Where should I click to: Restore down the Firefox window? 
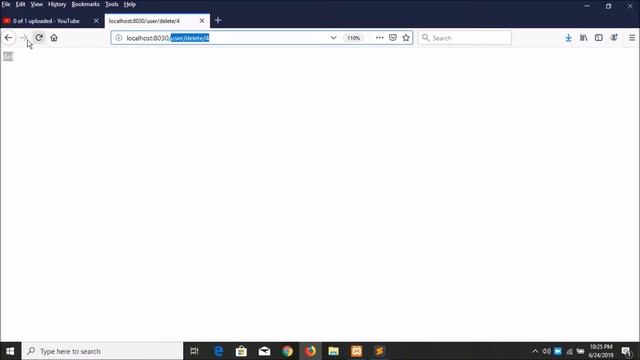pos(609,6)
